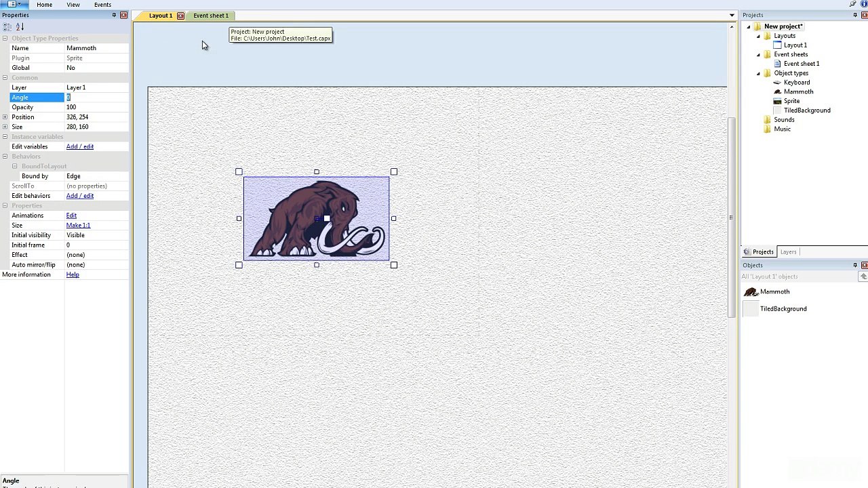Click the Keyboard object icon in Projects tree
Screen dimensions: 868x488
click(x=777, y=83)
